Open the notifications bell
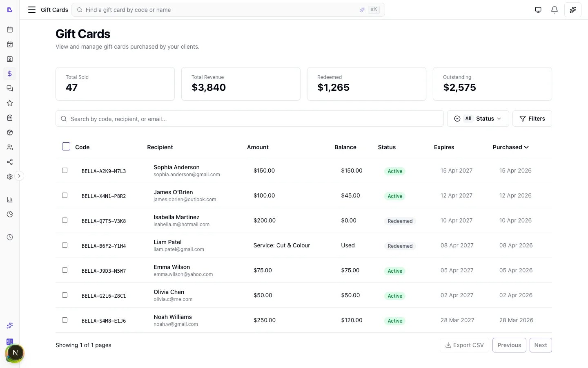588x368 pixels. (x=555, y=10)
